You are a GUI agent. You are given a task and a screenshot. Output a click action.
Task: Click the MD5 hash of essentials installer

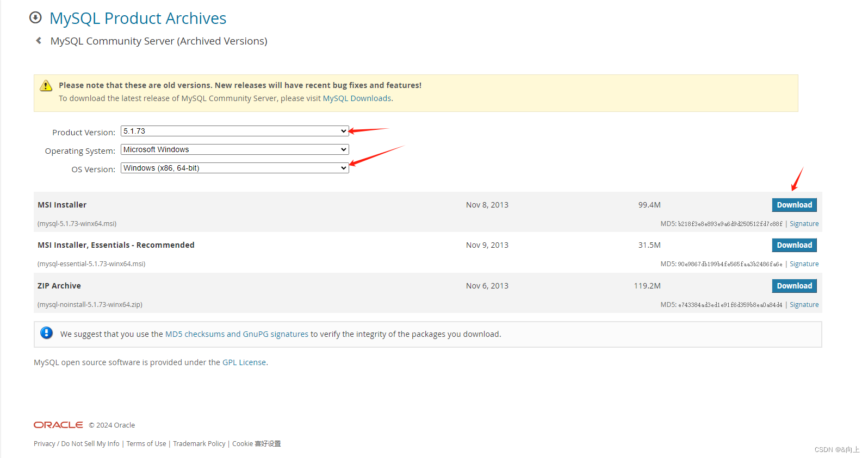(x=730, y=264)
